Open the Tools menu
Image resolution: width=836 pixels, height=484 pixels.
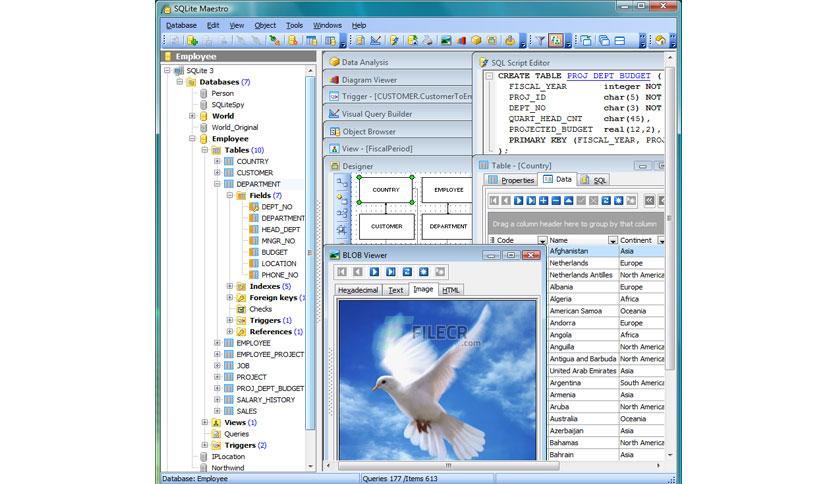(x=294, y=25)
